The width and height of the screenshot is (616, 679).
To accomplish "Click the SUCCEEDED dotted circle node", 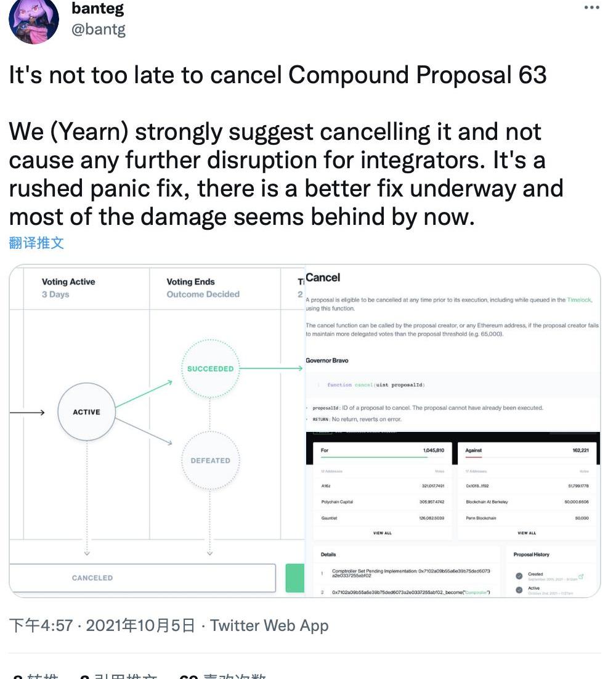I will (x=210, y=368).
